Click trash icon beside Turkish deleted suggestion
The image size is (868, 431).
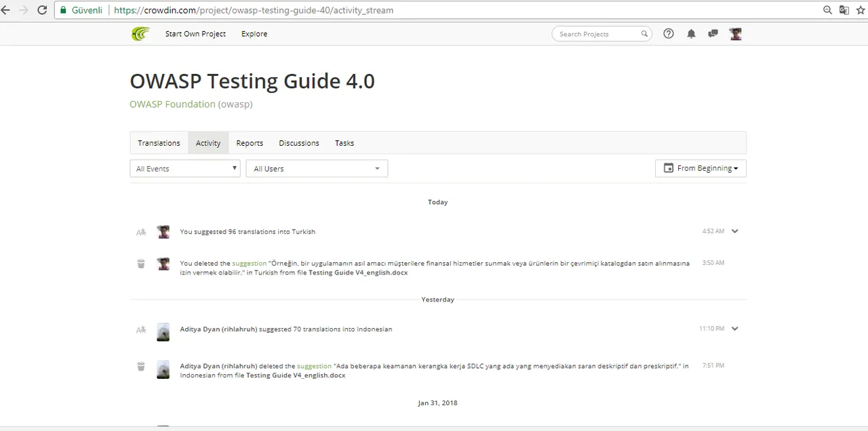tap(141, 264)
